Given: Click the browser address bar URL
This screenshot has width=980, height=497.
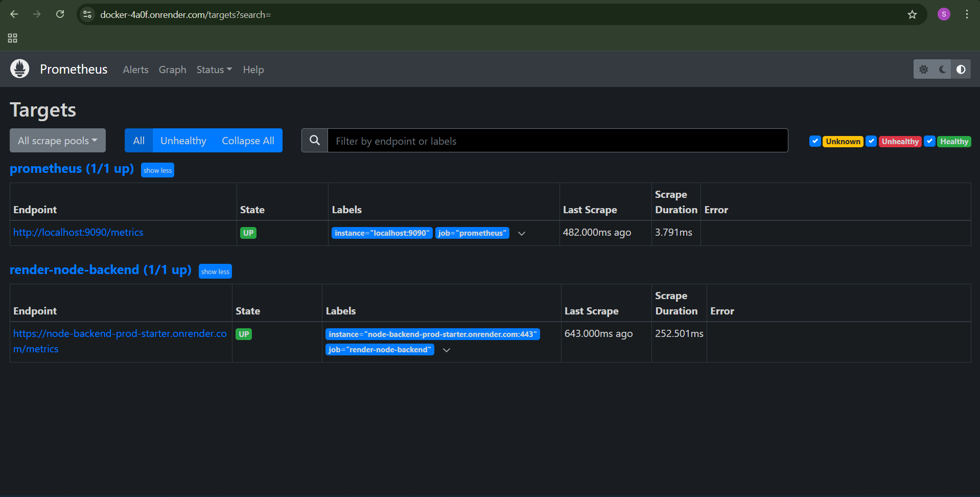Looking at the screenshot, I should tap(185, 15).
